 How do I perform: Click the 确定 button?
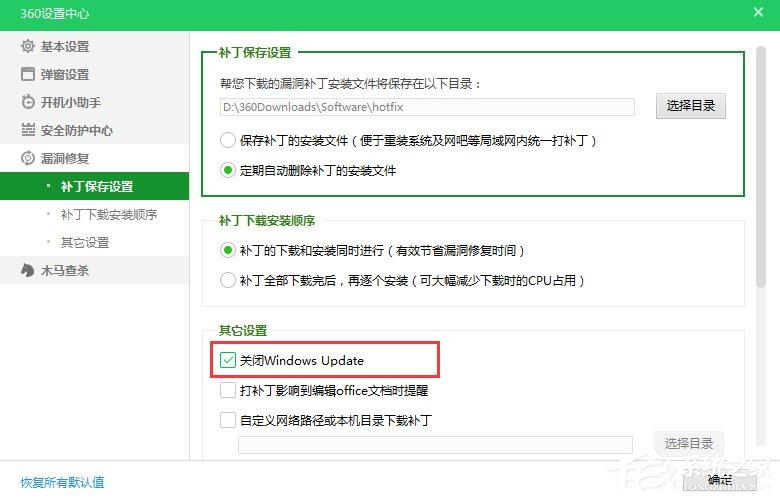(720, 480)
